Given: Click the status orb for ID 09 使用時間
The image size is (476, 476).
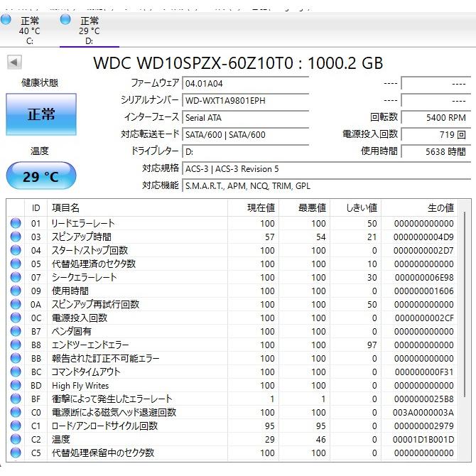Looking at the screenshot, I should click(x=16, y=291).
